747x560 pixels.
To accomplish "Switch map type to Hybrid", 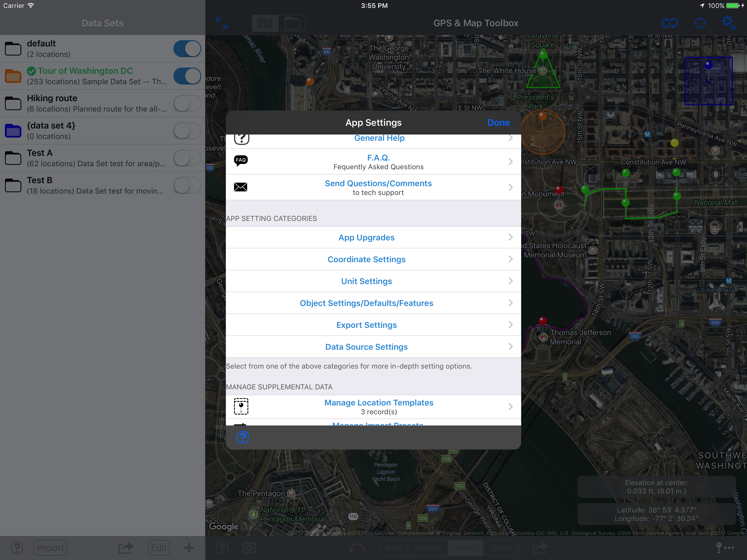I will tap(465, 548).
